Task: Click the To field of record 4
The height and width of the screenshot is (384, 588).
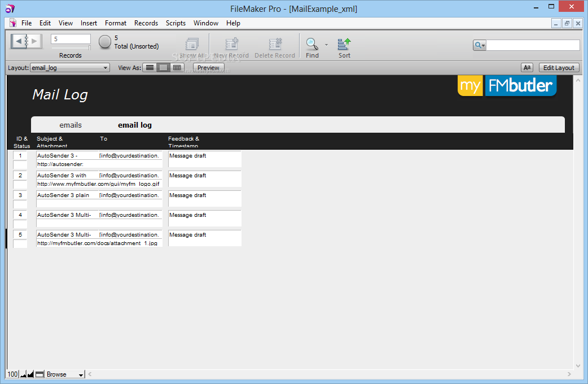Action: [x=130, y=215]
